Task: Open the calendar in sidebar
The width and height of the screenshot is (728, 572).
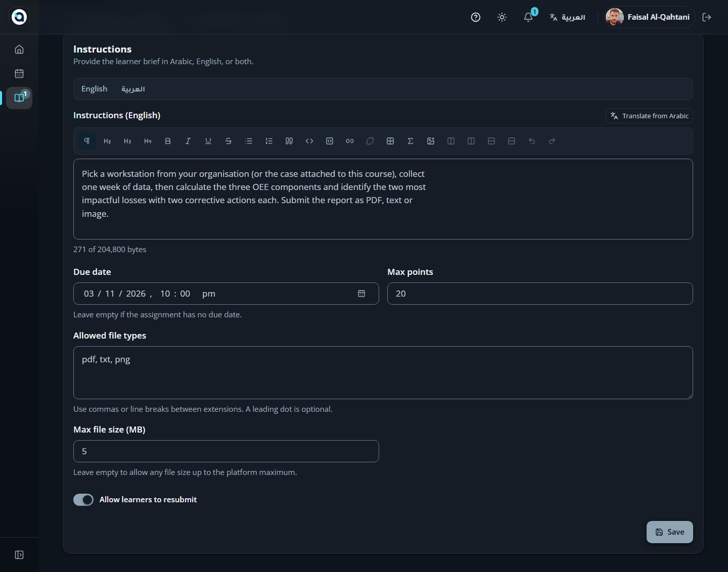Action: (19, 74)
